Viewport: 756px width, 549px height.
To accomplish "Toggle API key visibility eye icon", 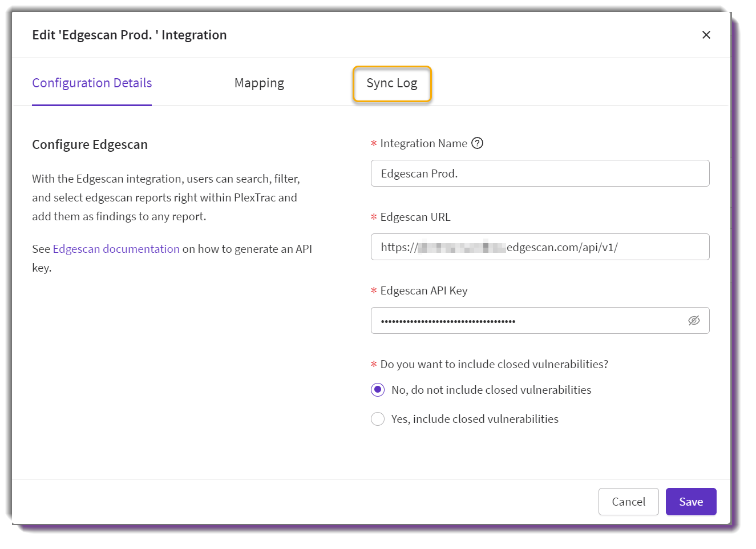I will point(694,321).
